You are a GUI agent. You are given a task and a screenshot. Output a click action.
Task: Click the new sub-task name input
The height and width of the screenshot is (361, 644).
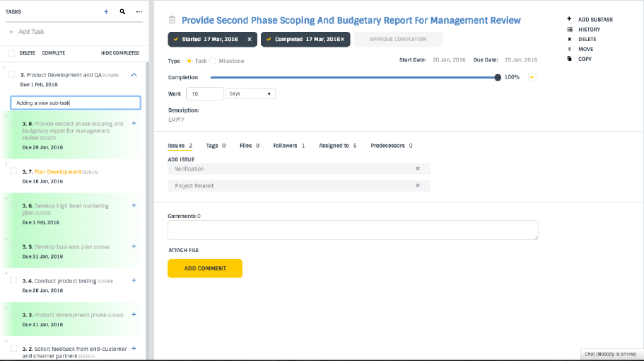click(x=76, y=103)
